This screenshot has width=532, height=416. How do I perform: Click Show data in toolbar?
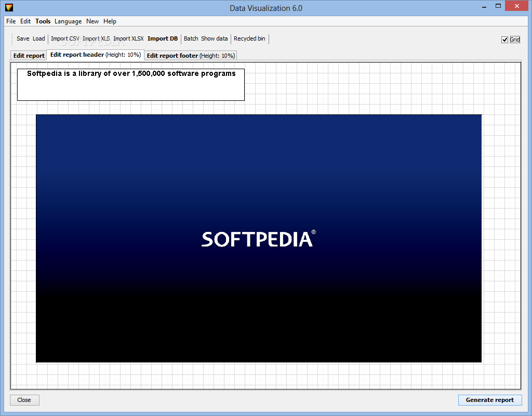pyautogui.click(x=214, y=38)
